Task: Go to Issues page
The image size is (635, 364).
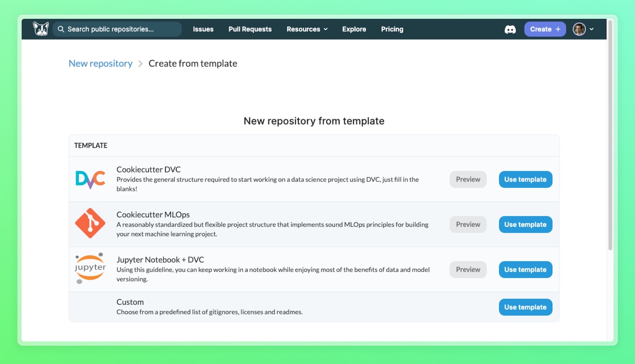Action: pyautogui.click(x=203, y=29)
